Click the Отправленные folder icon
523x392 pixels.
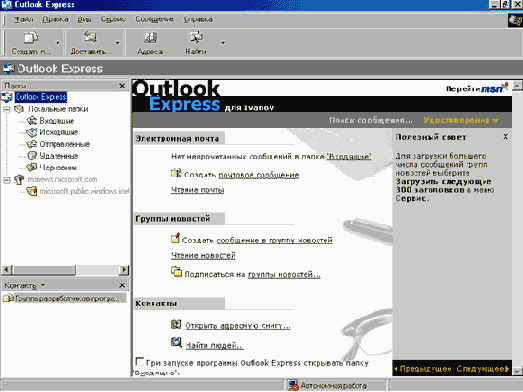(32, 144)
